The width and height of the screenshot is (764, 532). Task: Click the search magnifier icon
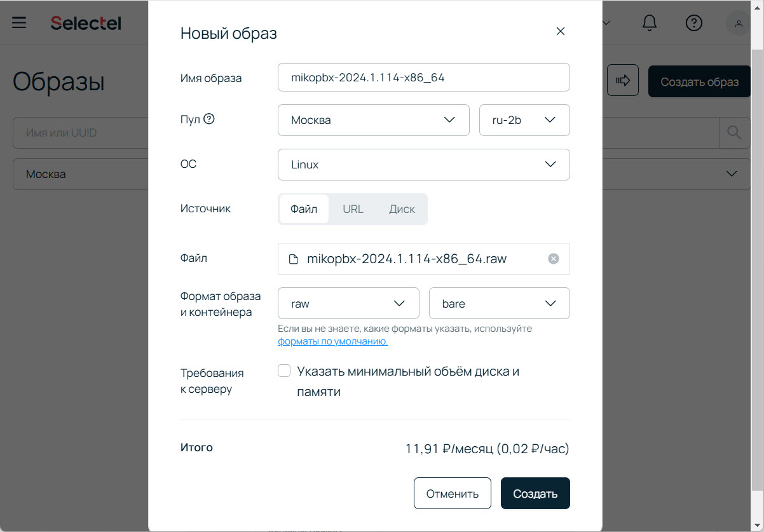(734, 133)
